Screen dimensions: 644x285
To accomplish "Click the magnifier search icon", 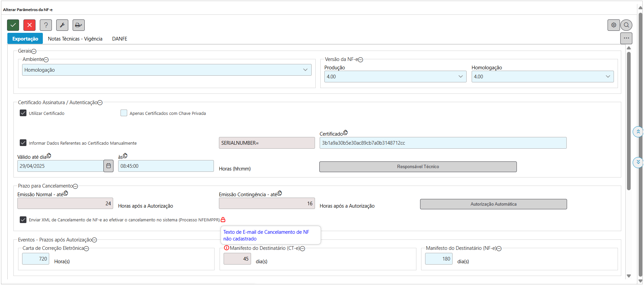I will [x=626, y=25].
